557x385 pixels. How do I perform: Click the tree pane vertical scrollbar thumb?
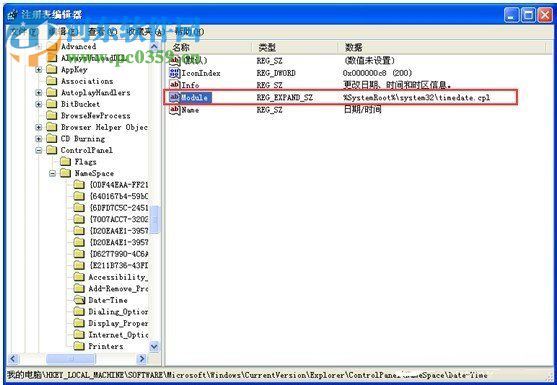click(154, 219)
